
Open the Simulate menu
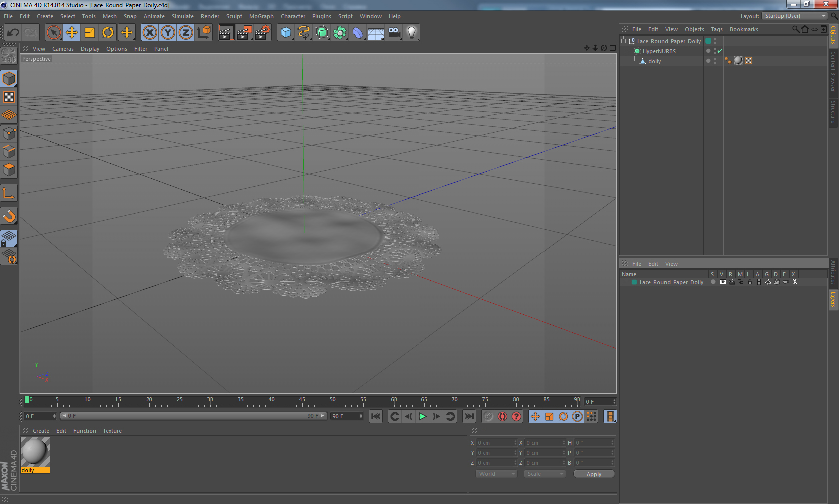[x=183, y=16]
